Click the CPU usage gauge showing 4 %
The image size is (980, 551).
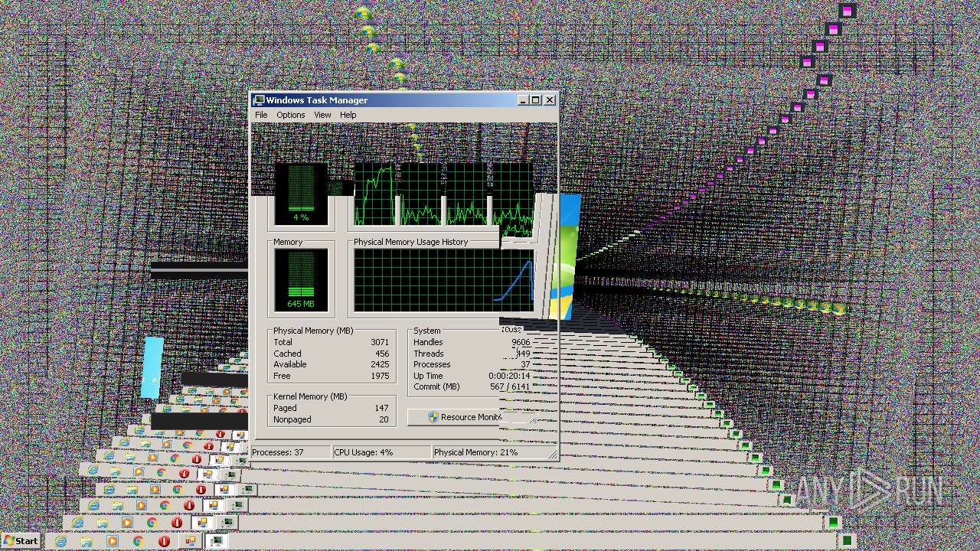click(x=301, y=194)
